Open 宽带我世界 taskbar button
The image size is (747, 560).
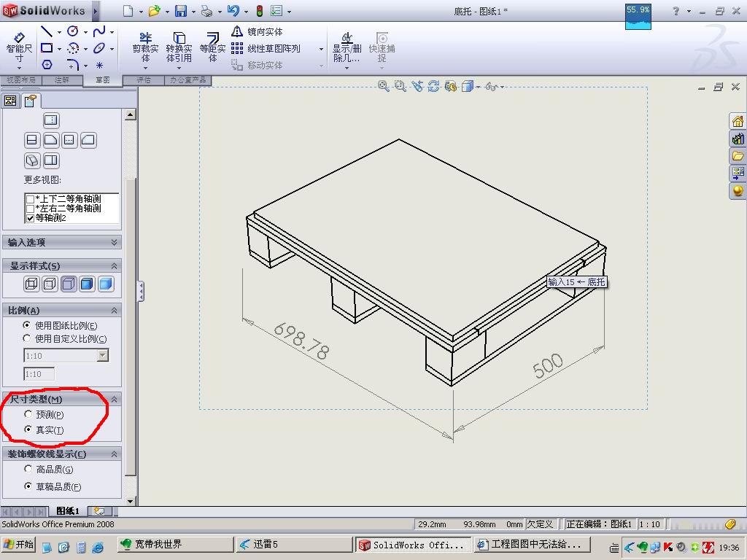pos(175,544)
